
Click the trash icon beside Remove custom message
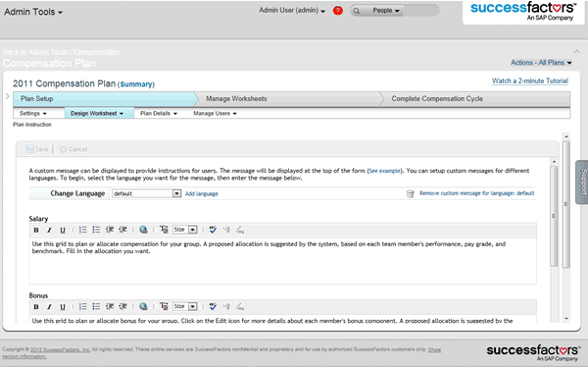tap(411, 194)
